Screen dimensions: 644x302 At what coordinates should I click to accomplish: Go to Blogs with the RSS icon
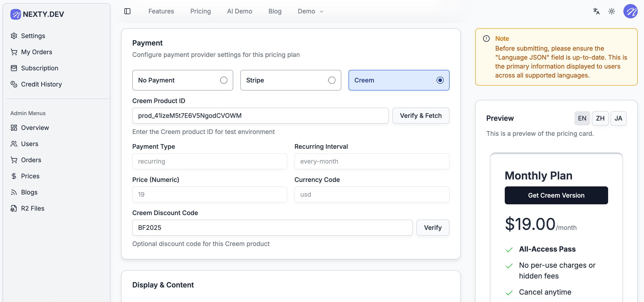pos(14,192)
